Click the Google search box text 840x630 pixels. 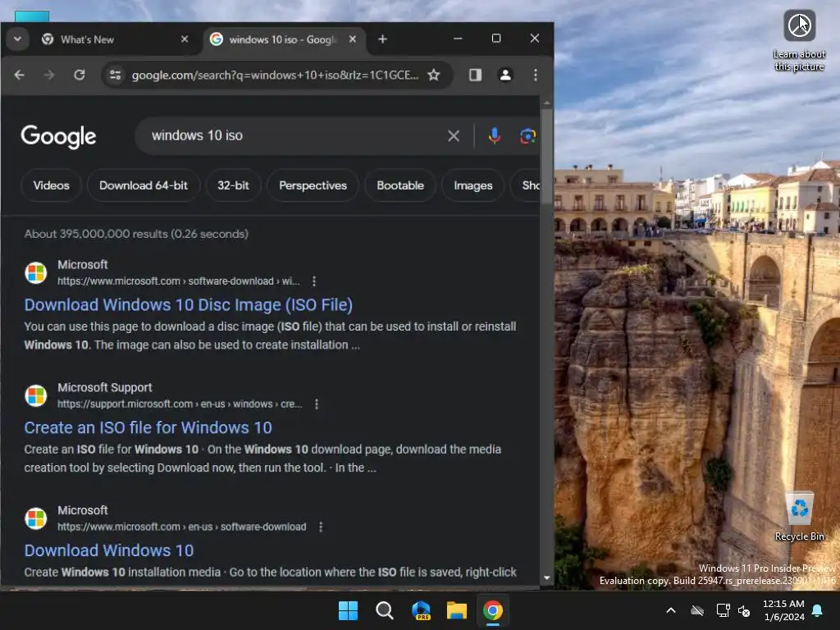(197, 135)
